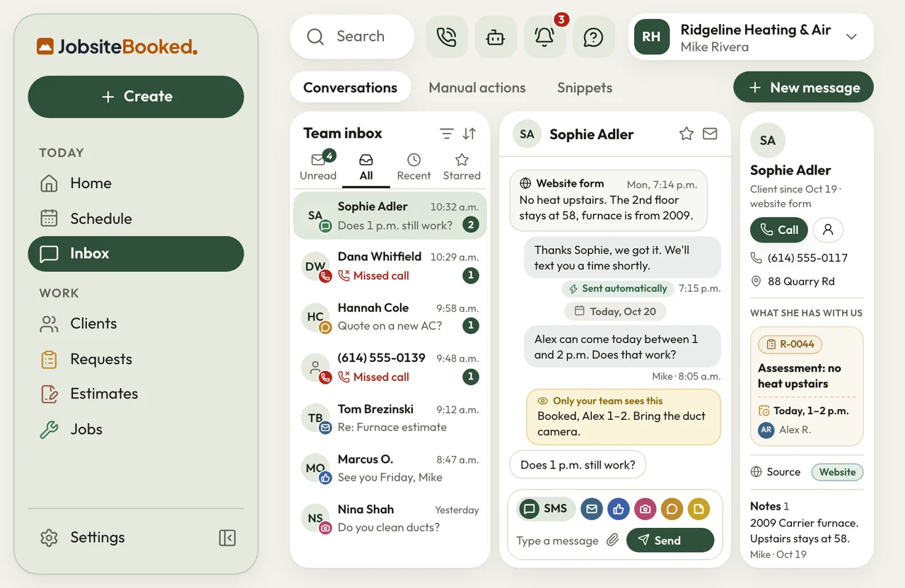
Task: Click into the Type a message field
Action: [557, 541]
